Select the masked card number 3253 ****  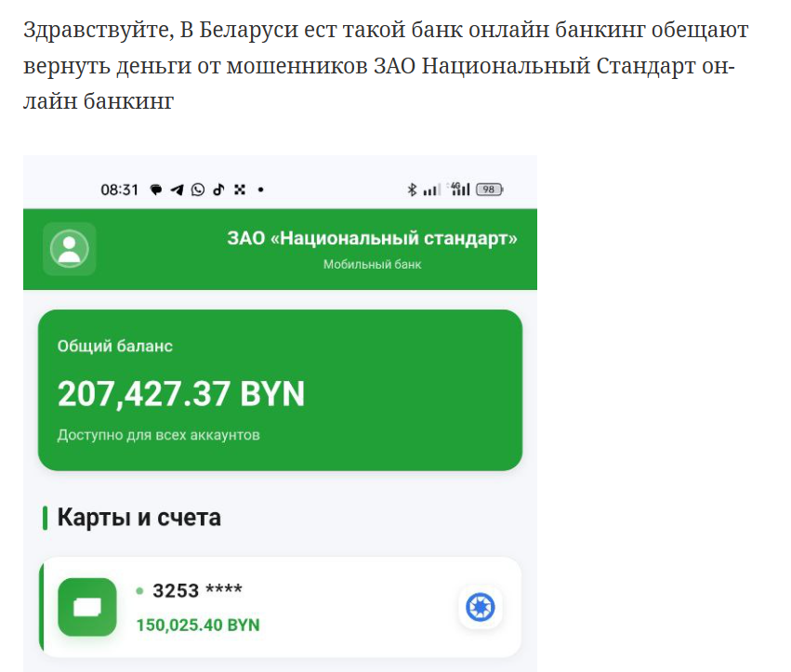(x=197, y=591)
